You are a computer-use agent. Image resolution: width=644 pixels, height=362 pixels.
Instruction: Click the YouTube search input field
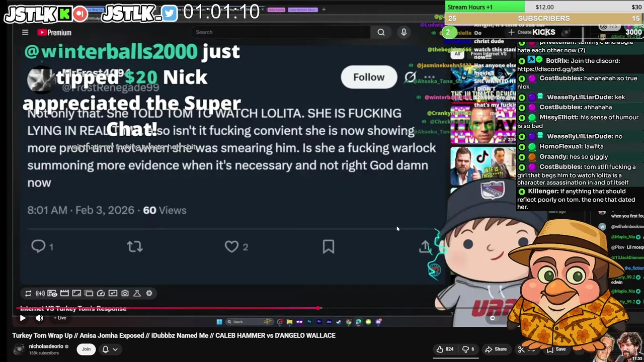(x=281, y=32)
